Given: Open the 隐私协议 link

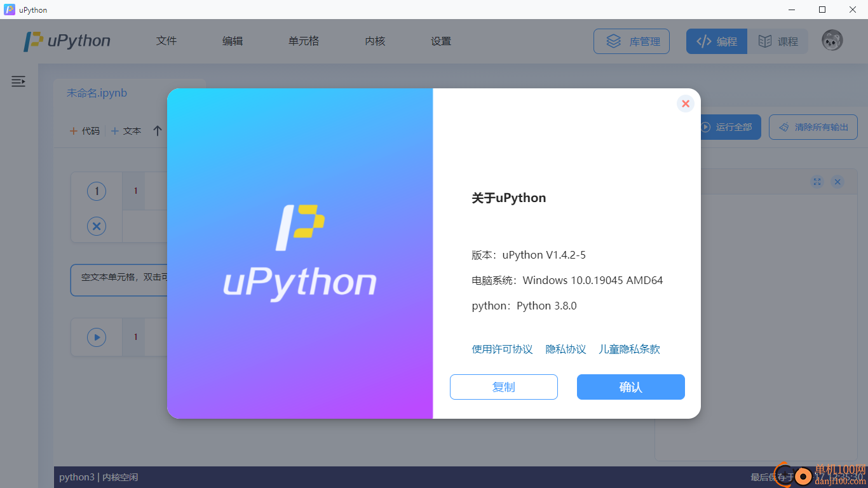Looking at the screenshot, I should [x=566, y=349].
